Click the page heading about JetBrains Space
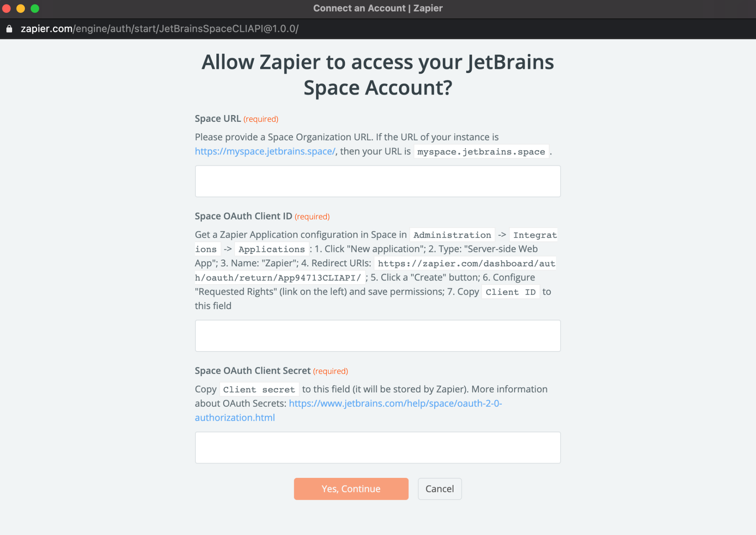Image resolution: width=756 pixels, height=535 pixels. [x=377, y=75]
